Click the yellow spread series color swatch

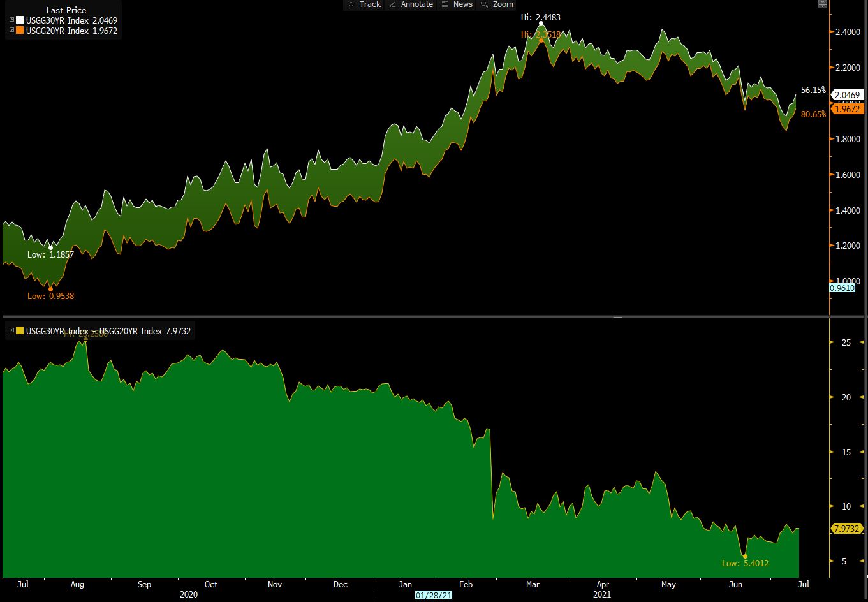(x=20, y=330)
